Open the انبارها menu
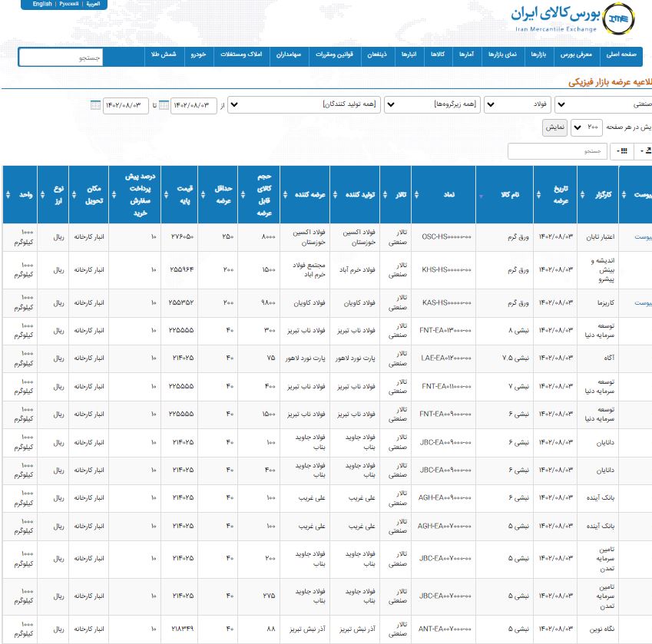This screenshot has height=644, width=652. tap(409, 54)
